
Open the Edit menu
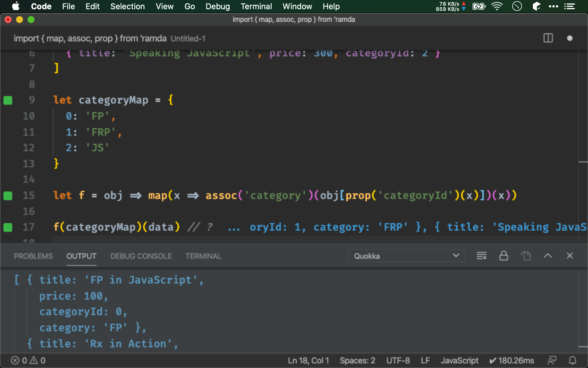point(92,6)
